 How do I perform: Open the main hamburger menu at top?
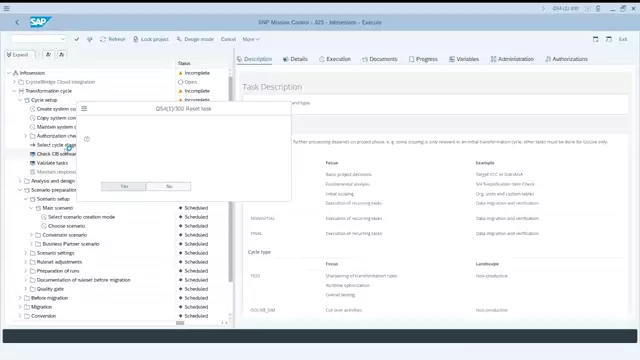point(7,8)
